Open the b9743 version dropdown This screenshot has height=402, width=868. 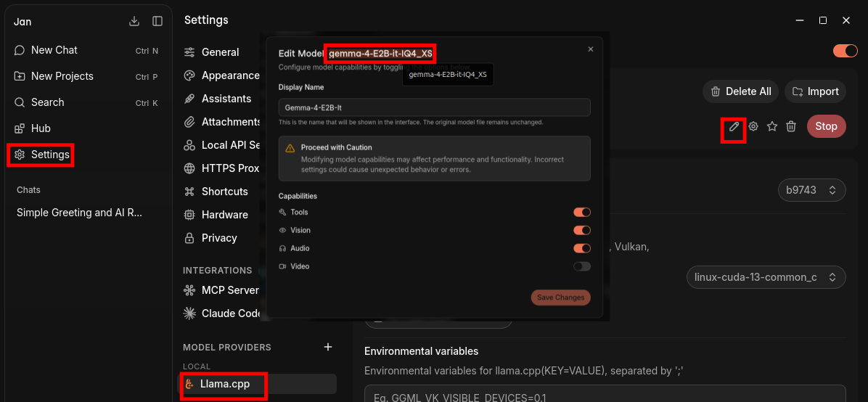click(812, 190)
